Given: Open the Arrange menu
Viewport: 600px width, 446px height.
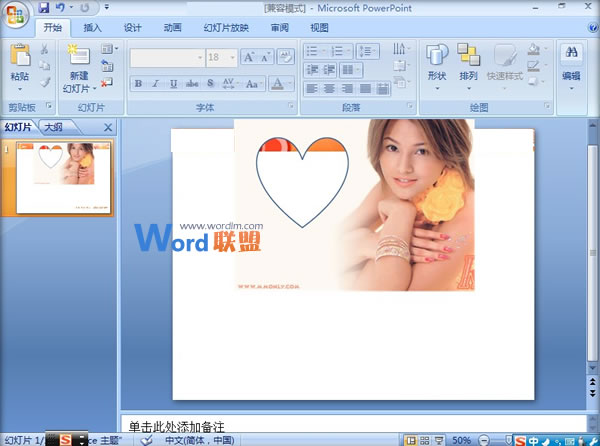Looking at the screenshot, I should pyautogui.click(x=468, y=67).
